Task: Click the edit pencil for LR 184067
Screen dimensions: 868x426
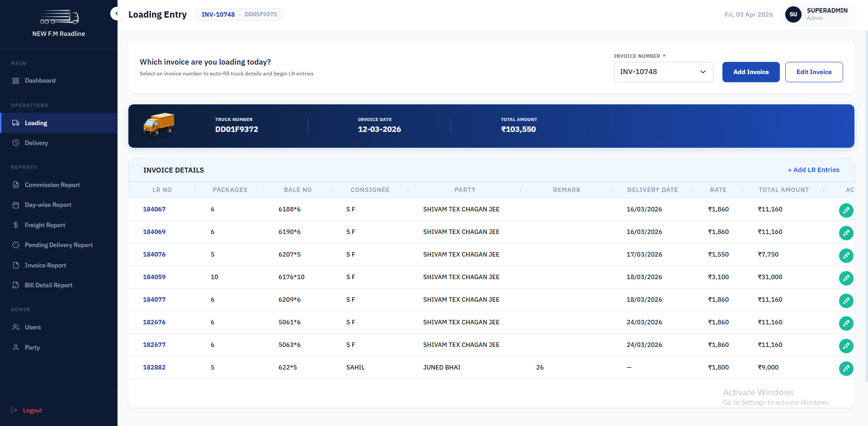Action: pos(846,210)
